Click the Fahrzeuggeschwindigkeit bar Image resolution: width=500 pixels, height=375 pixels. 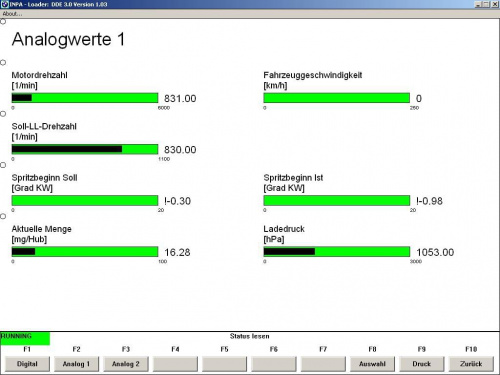pos(337,98)
